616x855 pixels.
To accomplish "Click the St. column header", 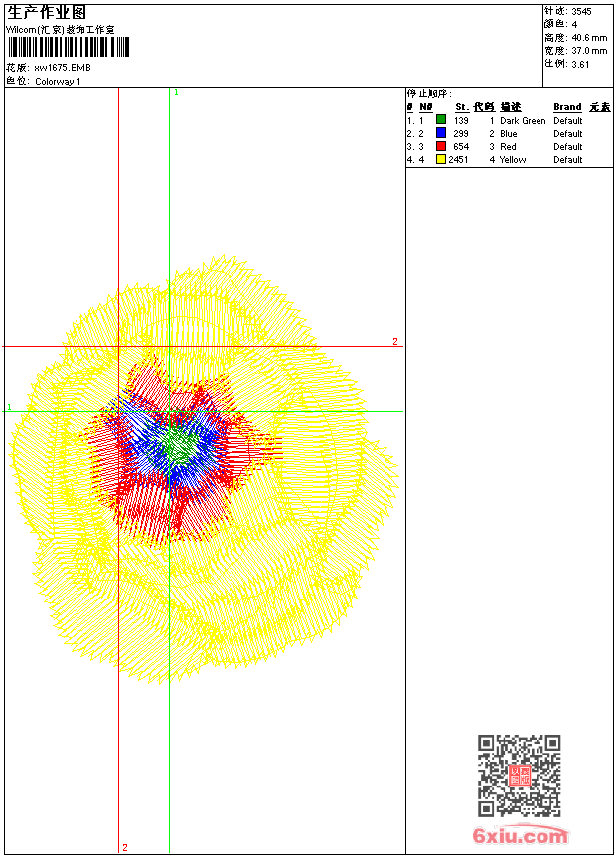I will click(461, 107).
